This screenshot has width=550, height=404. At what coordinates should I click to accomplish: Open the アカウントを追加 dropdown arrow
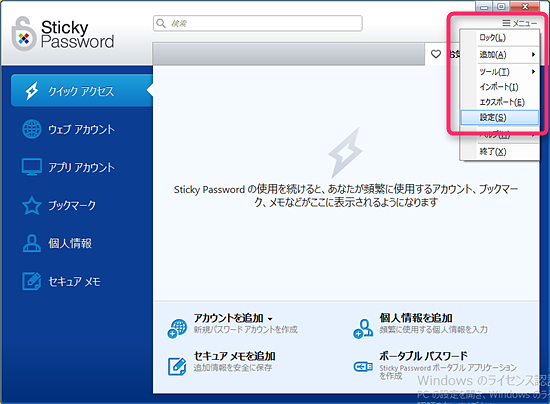point(270,319)
